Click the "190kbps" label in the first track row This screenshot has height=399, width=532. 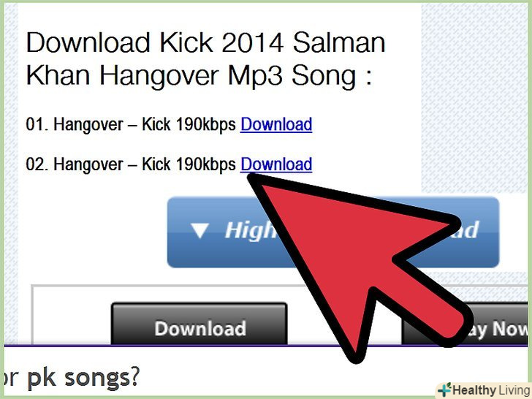[205, 124]
